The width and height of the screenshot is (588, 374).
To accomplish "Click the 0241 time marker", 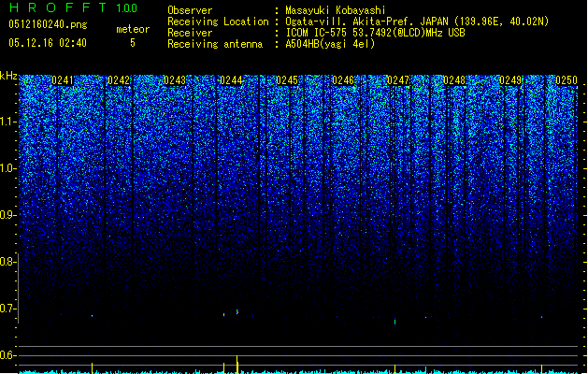I will 63,80.
